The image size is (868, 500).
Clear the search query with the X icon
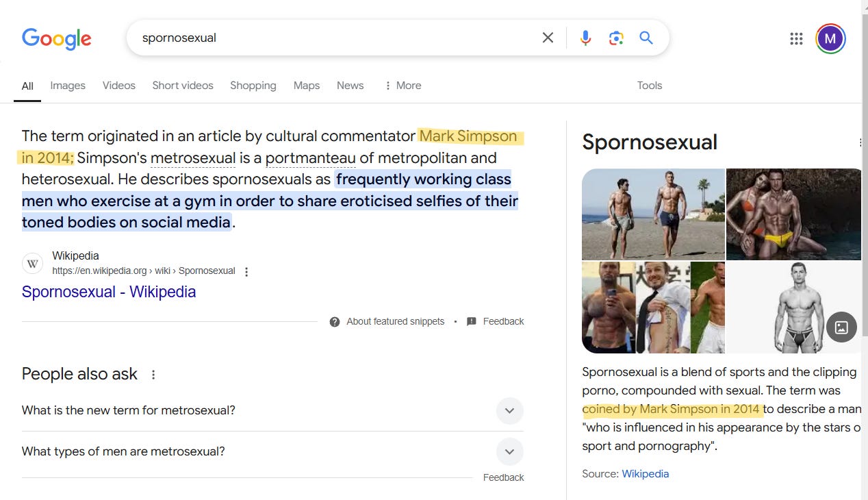point(548,38)
